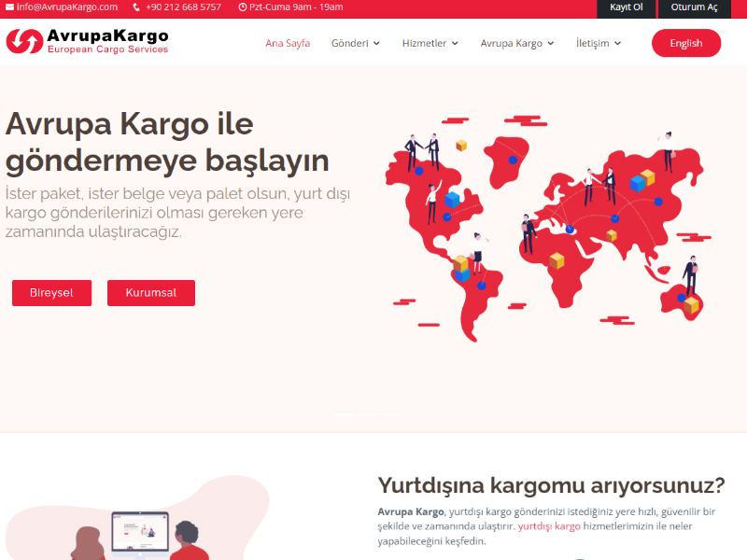Click the Avrupa Kargo ile göndermeye başlayın heading
The width and height of the screenshot is (747, 560).
(167, 143)
